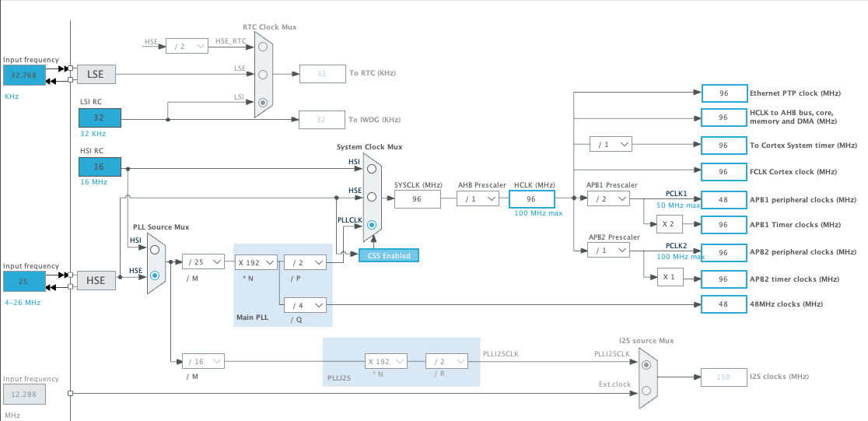This screenshot has height=421, width=868.
Task: Click the Cortex System timer value field
Action: tap(723, 146)
